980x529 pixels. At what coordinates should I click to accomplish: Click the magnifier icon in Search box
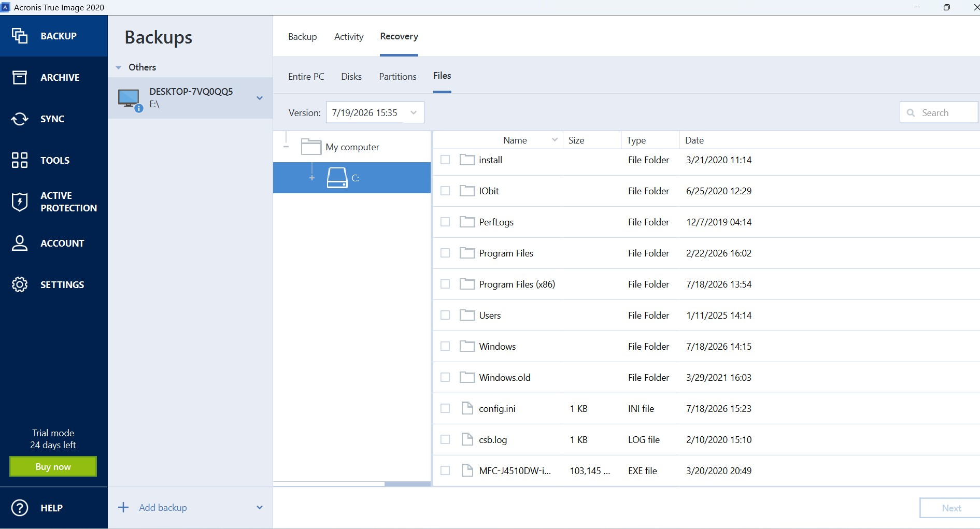pyautogui.click(x=911, y=113)
